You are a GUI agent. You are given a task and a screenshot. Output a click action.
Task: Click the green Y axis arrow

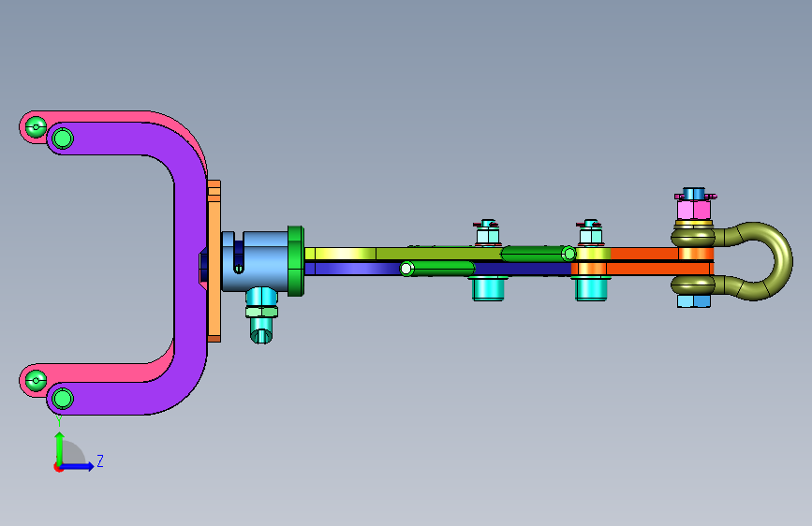[60, 448]
